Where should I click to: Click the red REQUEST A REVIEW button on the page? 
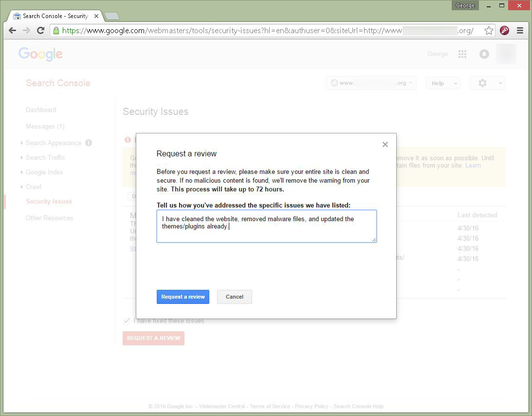click(154, 338)
